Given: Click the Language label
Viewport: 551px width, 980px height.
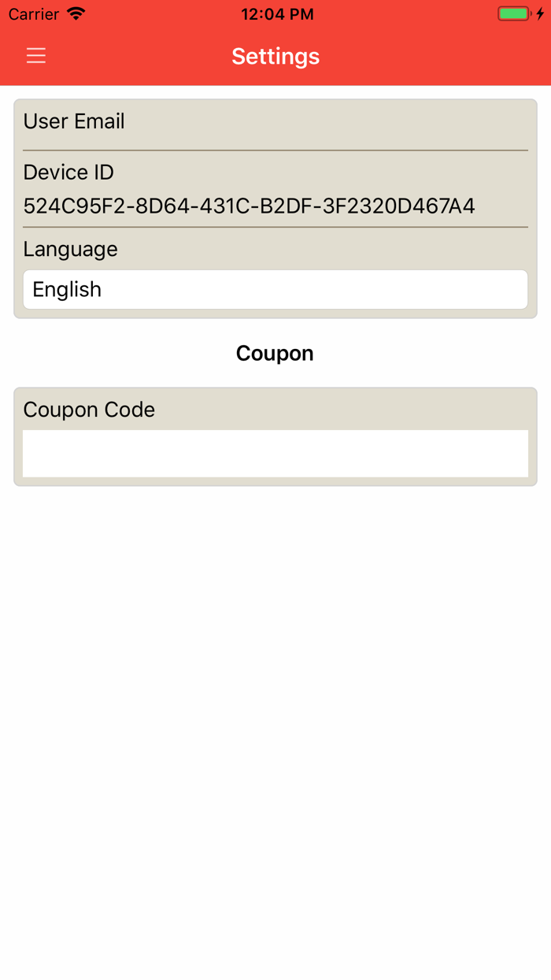Looking at the screenshot, I should click(70, 249).
